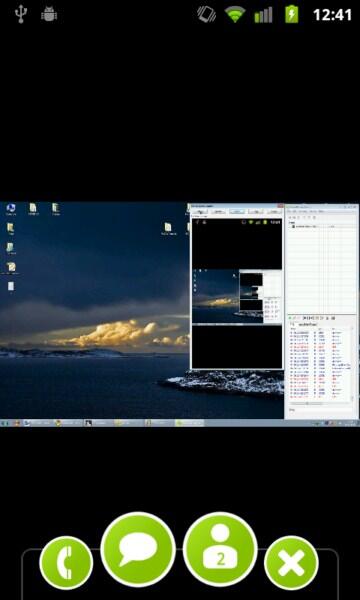Click the horizontal scrollbar under the log list
The width and height of the screenshot is (360, 600).
[x=321, y=403]
